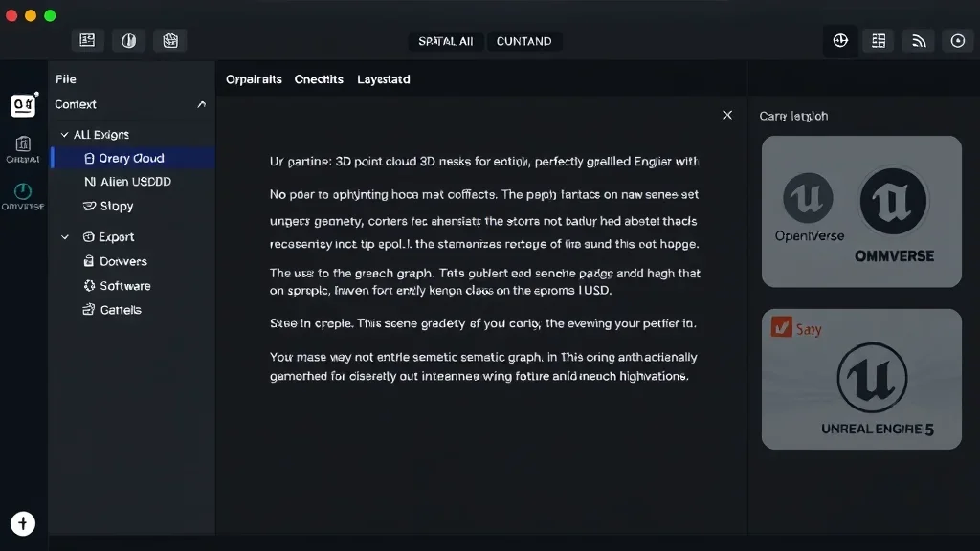
Task: Click the plus button at bottom left
Action: 22,523
